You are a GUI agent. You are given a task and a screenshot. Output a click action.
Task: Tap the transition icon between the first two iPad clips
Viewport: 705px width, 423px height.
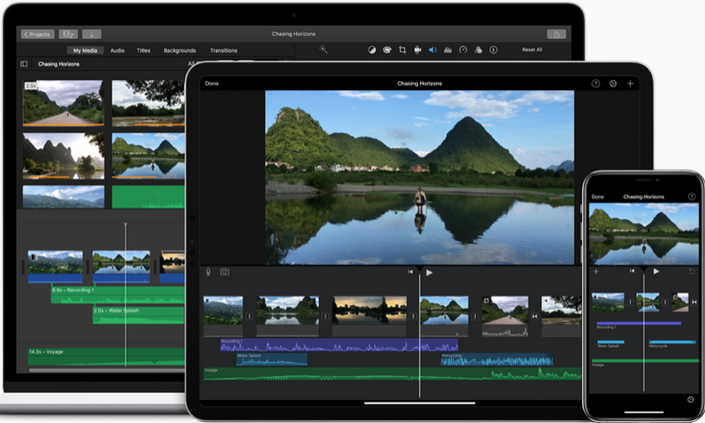[x=250, y=316]
